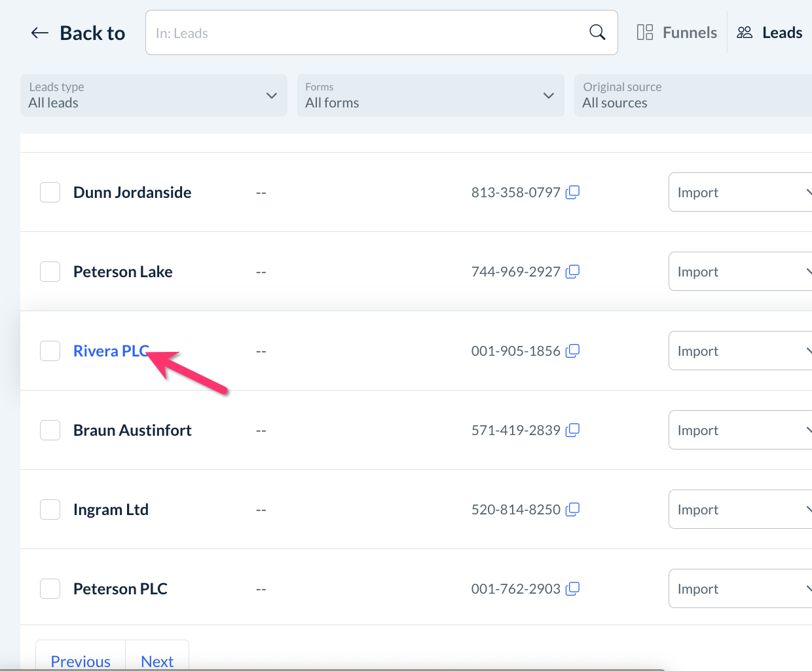The image size is (812, 671).
Task: Open the Rivera PLC lead link
Action: 110,351
